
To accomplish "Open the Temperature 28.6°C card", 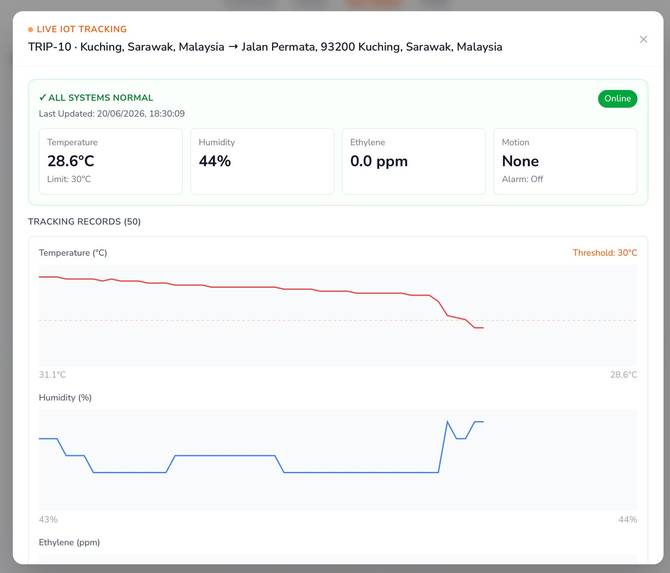I will pos(111,161).
